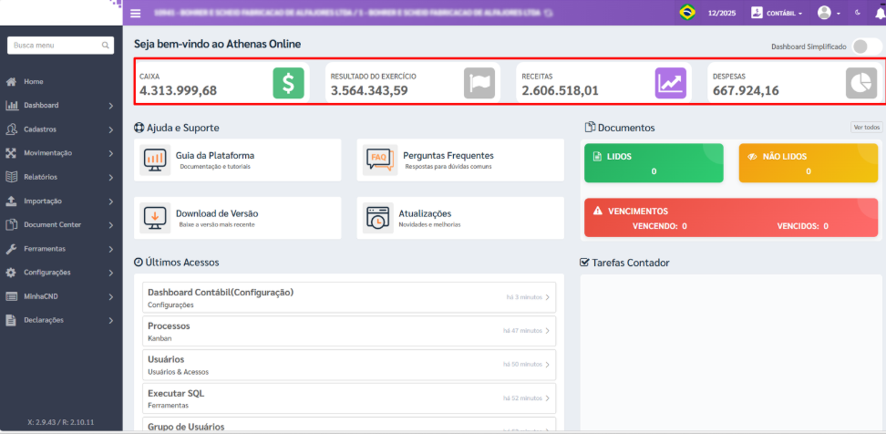Screen dimensions: 886x434
Task: Click the Guia da Plataforma monitor icon
Action: 155,160
